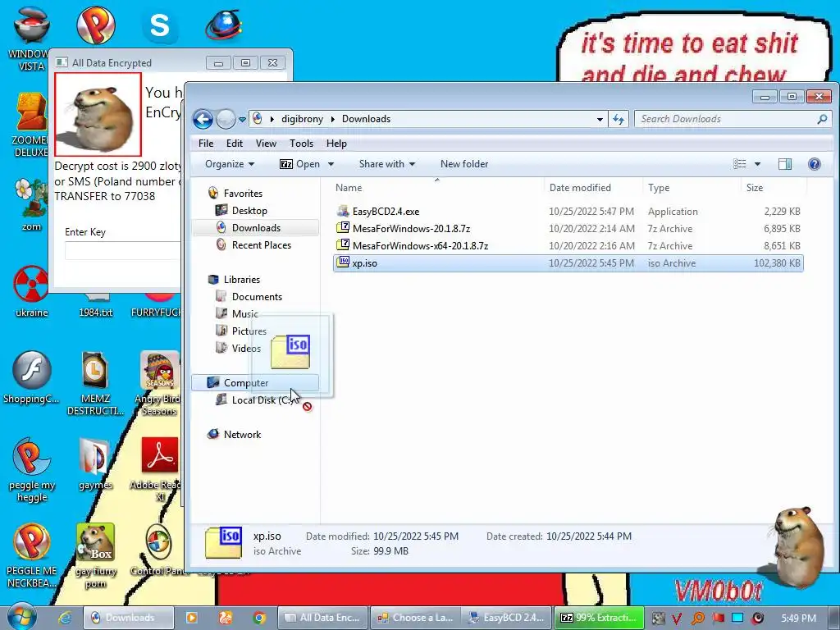Screen dimensions: 840x630
Task: Open Documents library
Action: [x=257, y=297]
